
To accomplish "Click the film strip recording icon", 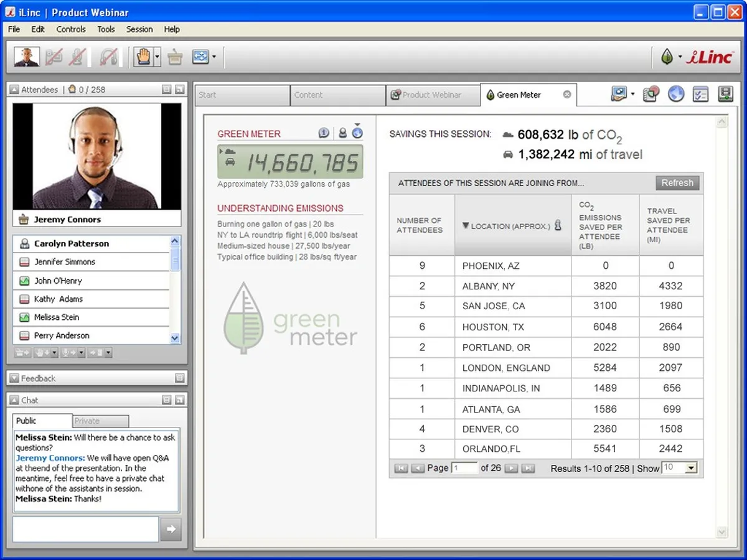I will 725,95.
